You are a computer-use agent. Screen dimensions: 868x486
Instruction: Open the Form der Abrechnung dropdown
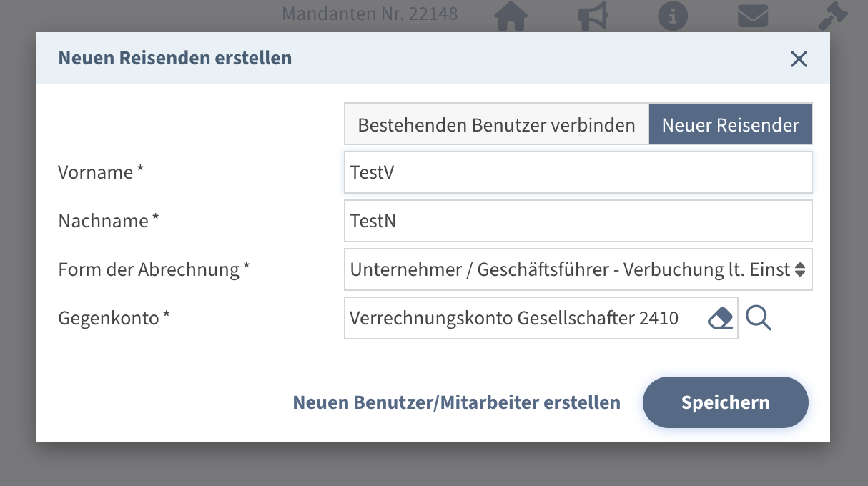point(578,269)
